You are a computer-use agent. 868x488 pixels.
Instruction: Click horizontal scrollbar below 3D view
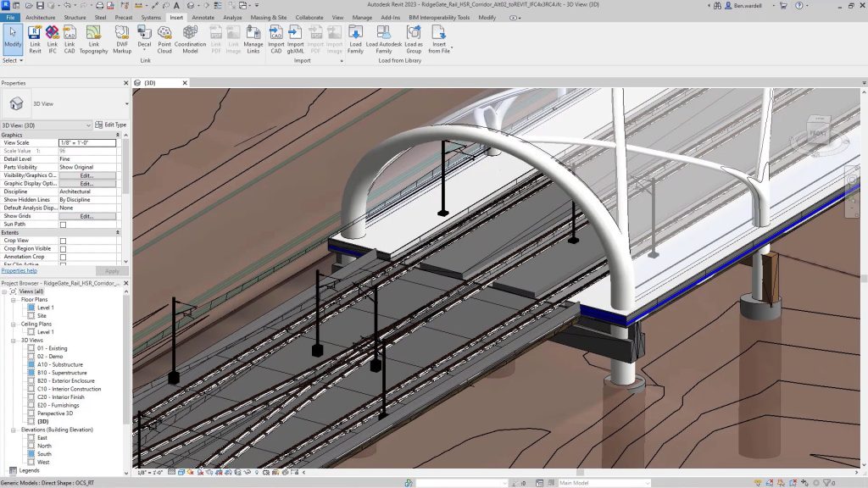[581, 473]
